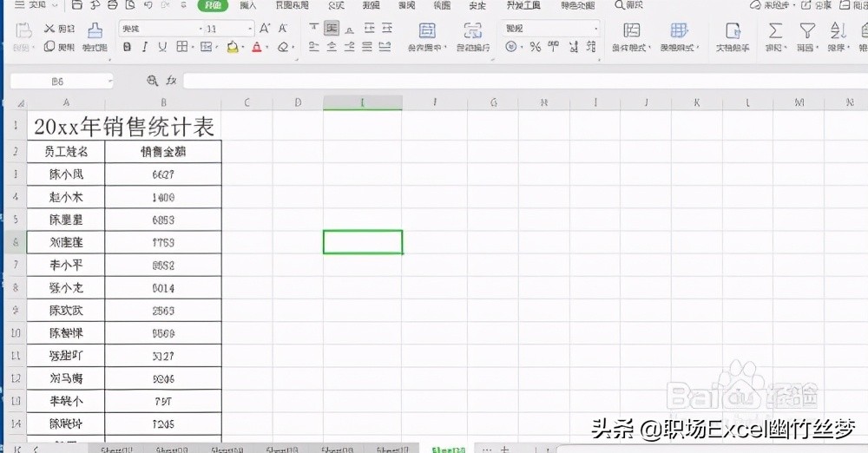Click the Print icon in quick access toolbar

[112, 5]
